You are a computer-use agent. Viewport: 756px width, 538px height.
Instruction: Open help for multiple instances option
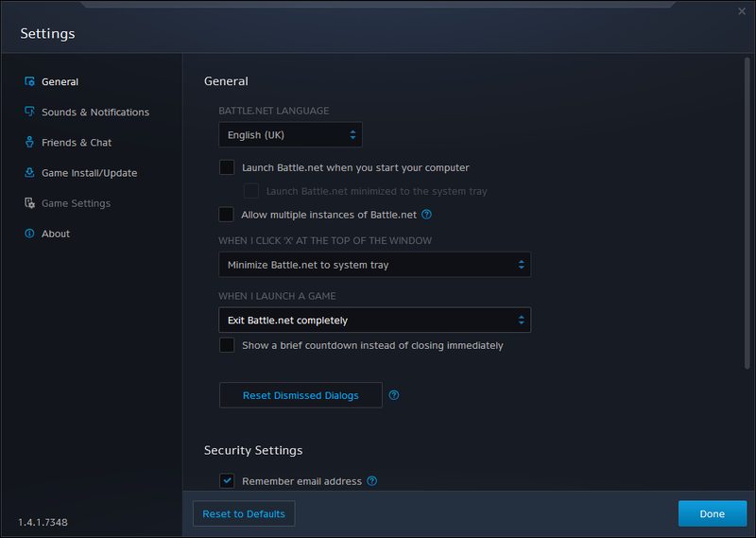click(x=426, y=215)
